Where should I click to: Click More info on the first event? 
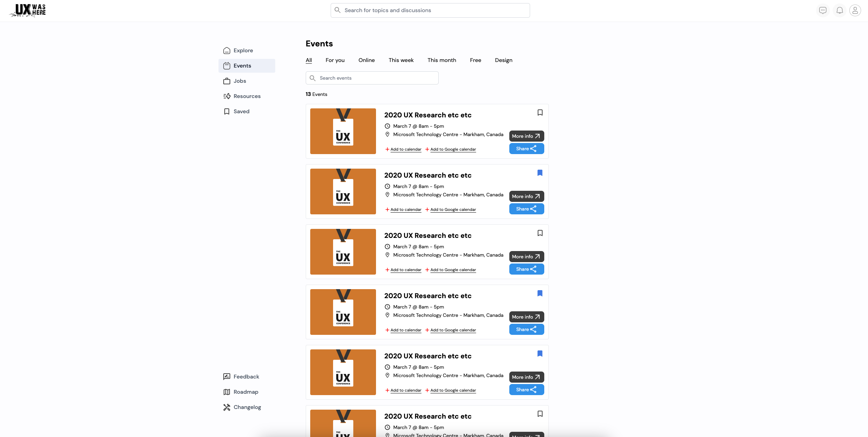click(x=527, y=136)
